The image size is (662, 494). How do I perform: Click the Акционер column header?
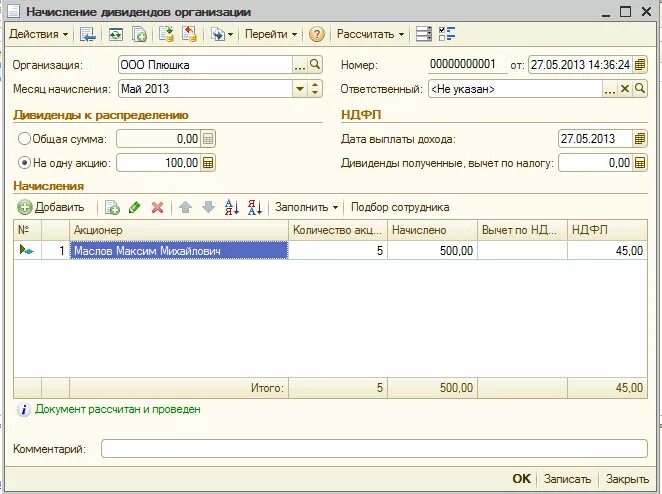coord(179,230)
